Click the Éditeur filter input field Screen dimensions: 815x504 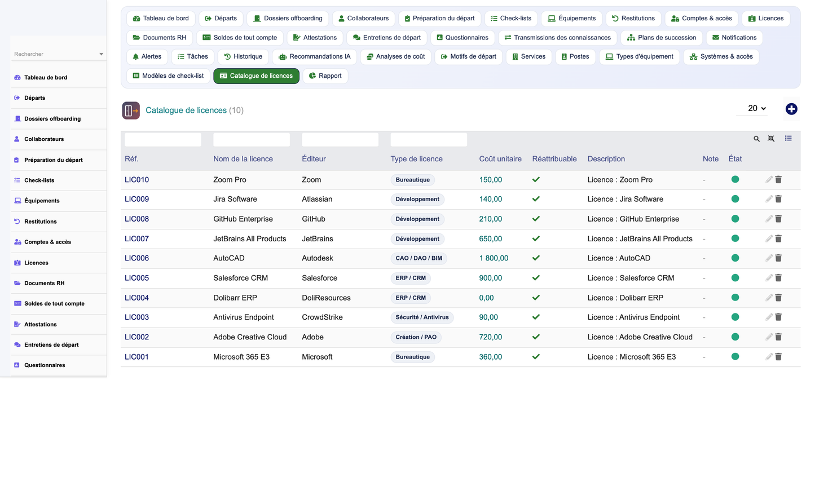pyautogui.click(x=340, y=140)
